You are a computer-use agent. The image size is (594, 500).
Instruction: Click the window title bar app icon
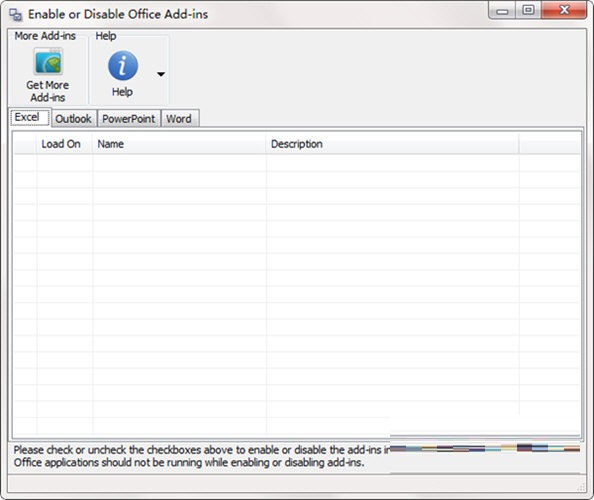pos(16,14)
